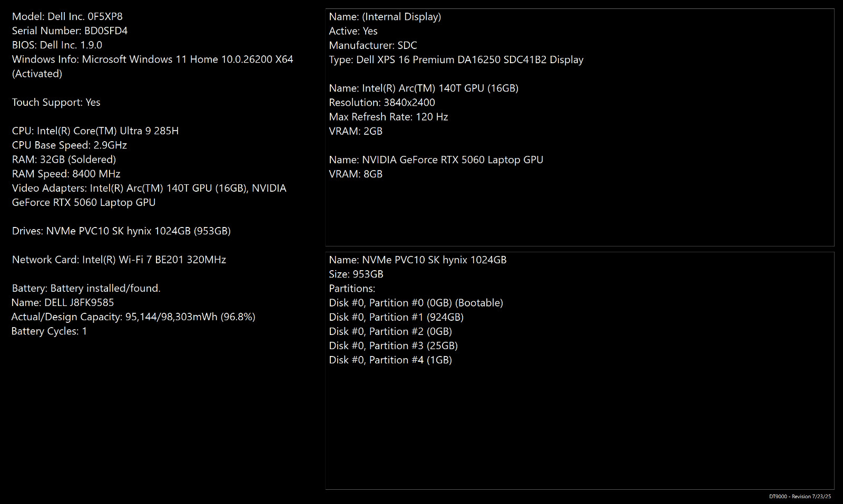Select the RAM 32GB (Soldered) line
Viewport: 843px width, 504px height.
(x=64, y=159)
